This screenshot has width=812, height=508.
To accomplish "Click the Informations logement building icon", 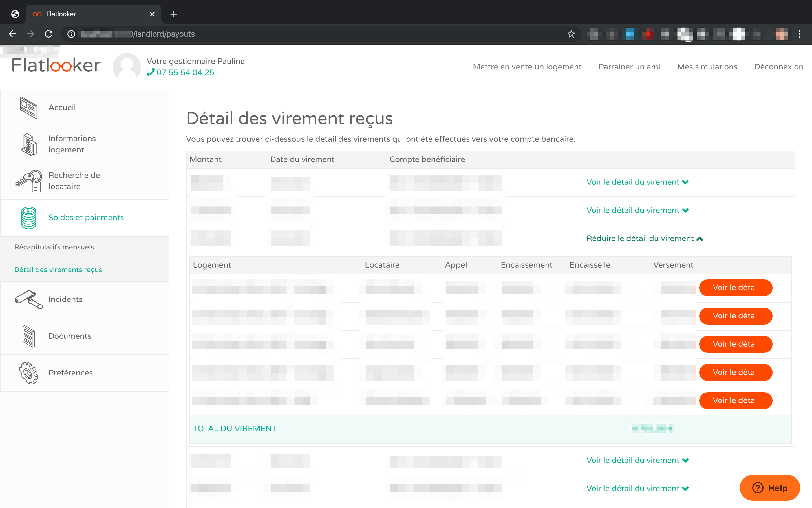I will click(28, 144).
